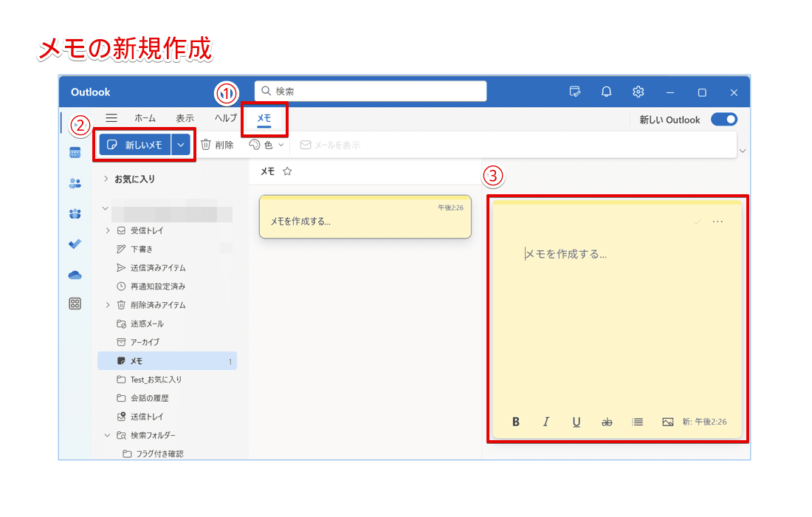The width and height of the screenshot is (812, 517).
Task: Click the done checkmark in memo editor
Action: click(x=697, y=222)
